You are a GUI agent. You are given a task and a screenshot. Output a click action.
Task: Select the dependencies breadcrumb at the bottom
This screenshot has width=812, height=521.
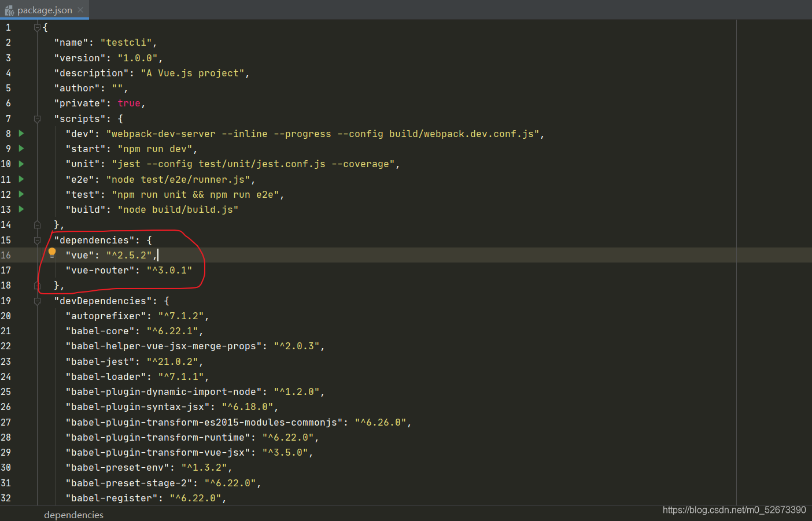coord(73,515)
